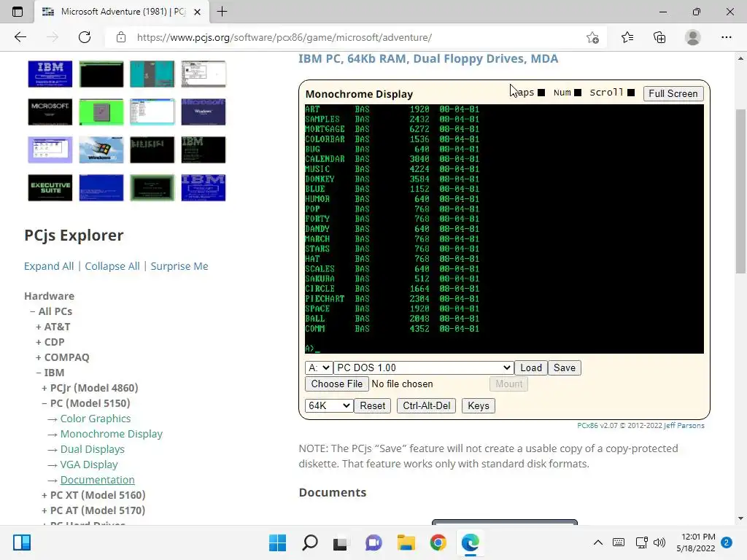Open the bright green thumbnail
This screenshot has width=747, height=560.
click(101, 112)
